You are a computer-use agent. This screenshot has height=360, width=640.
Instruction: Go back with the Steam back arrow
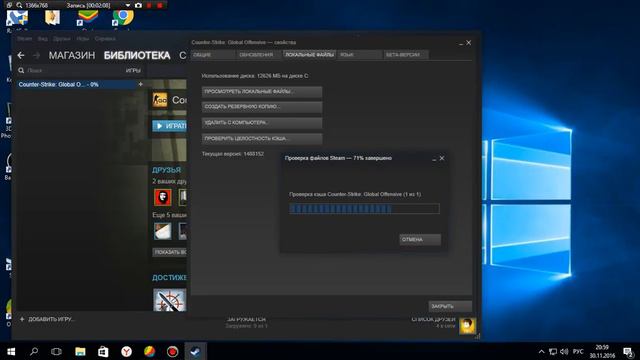tap(21, 55)
